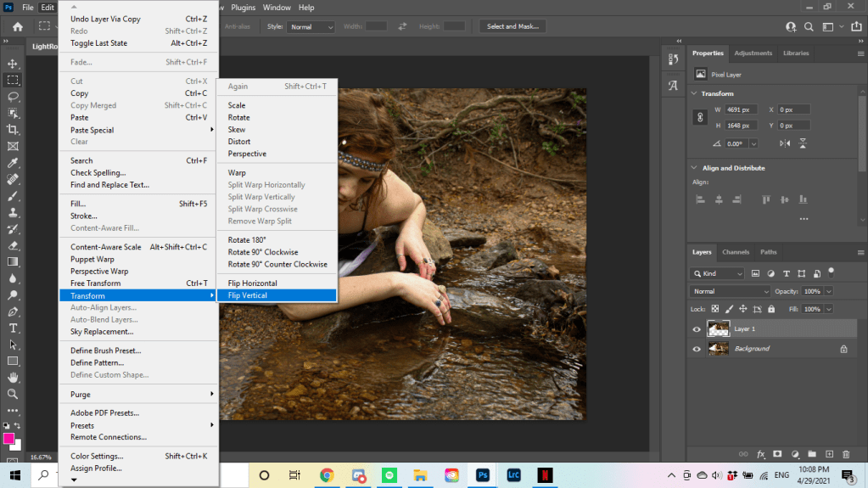Pick the Eyedropper tool
The width and height of the screenshot is (868, 488).
(13, 163)
